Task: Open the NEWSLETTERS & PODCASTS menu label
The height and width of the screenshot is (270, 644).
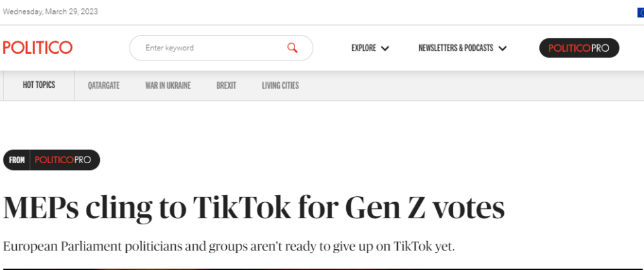Action: click(455, 48)
